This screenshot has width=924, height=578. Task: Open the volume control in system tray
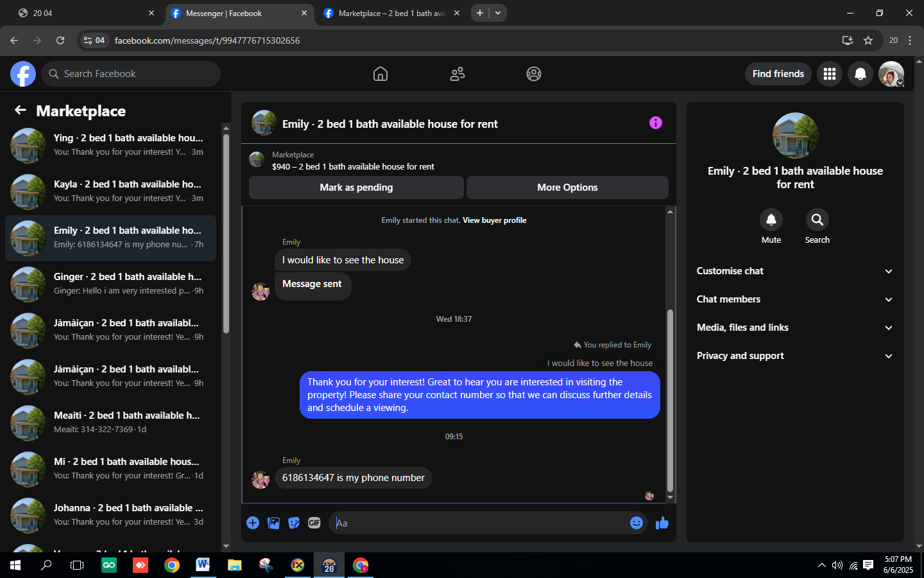point(837,565)
